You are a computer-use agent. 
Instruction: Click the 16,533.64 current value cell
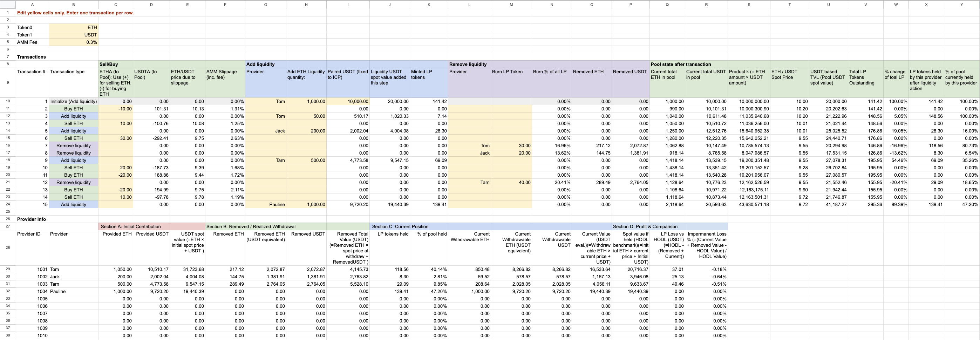591,269
